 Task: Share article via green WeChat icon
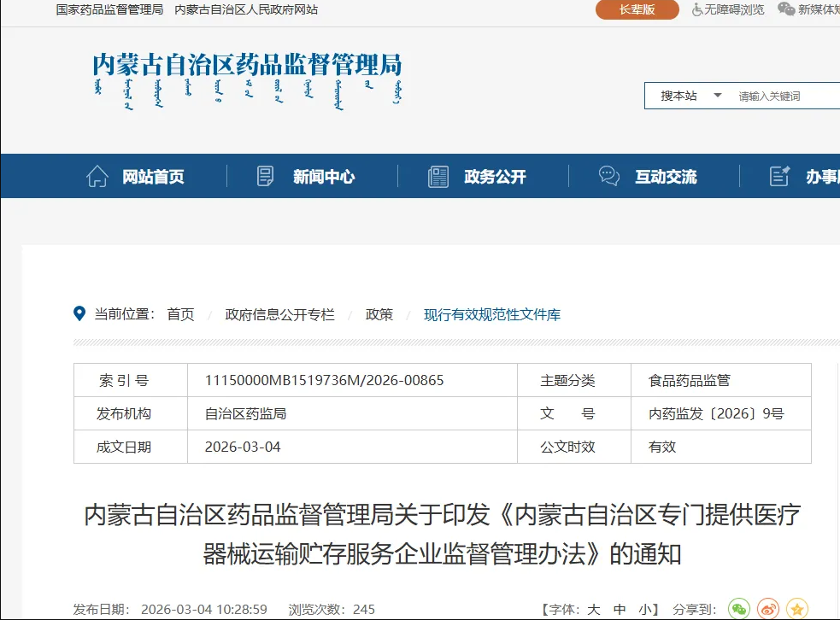tap(739, 609)
